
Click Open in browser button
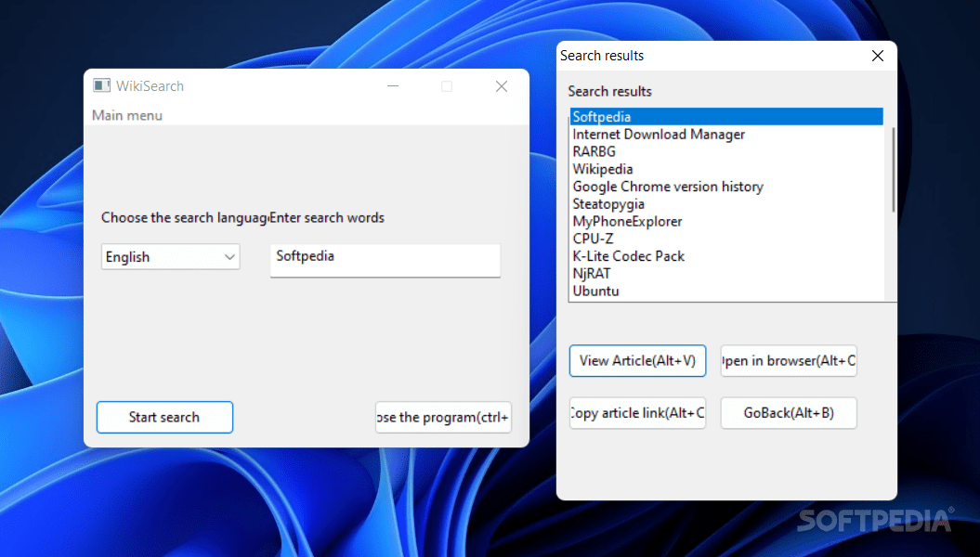pyautogui.click(x=789, y=361)
